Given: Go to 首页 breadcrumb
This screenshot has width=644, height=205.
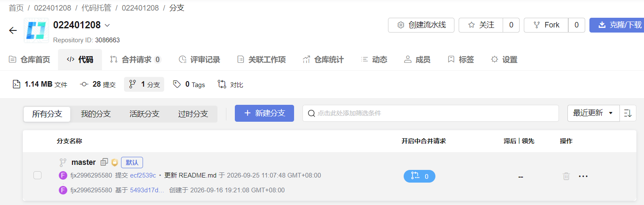Looking at the screenshot, I should tap(16, 8).
